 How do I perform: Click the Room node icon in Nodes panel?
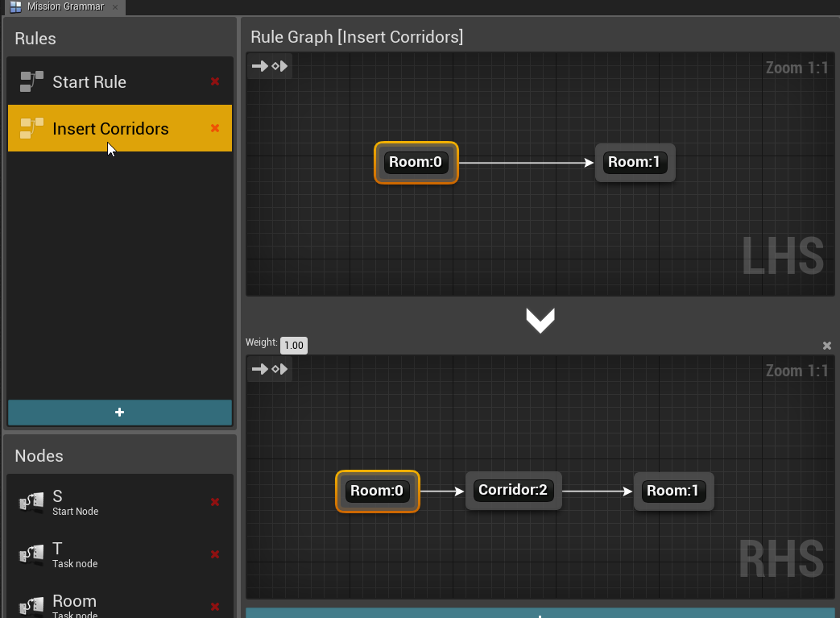point(31,604)
